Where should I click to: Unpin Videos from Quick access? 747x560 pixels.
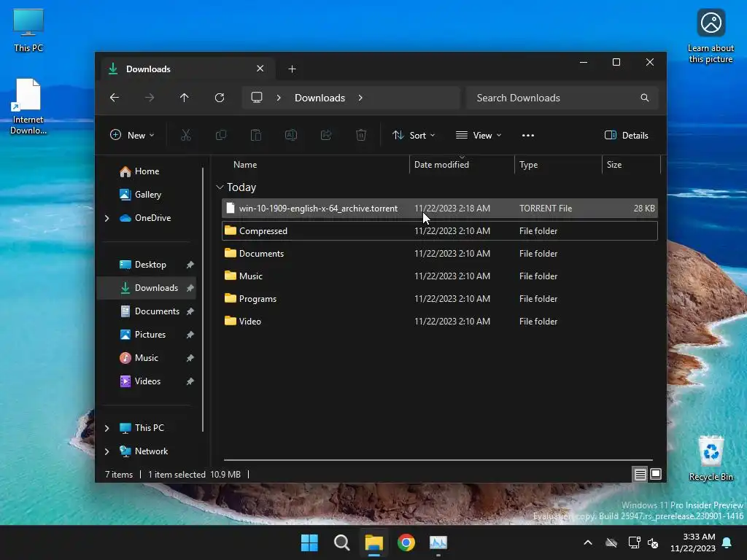[190, 381]
